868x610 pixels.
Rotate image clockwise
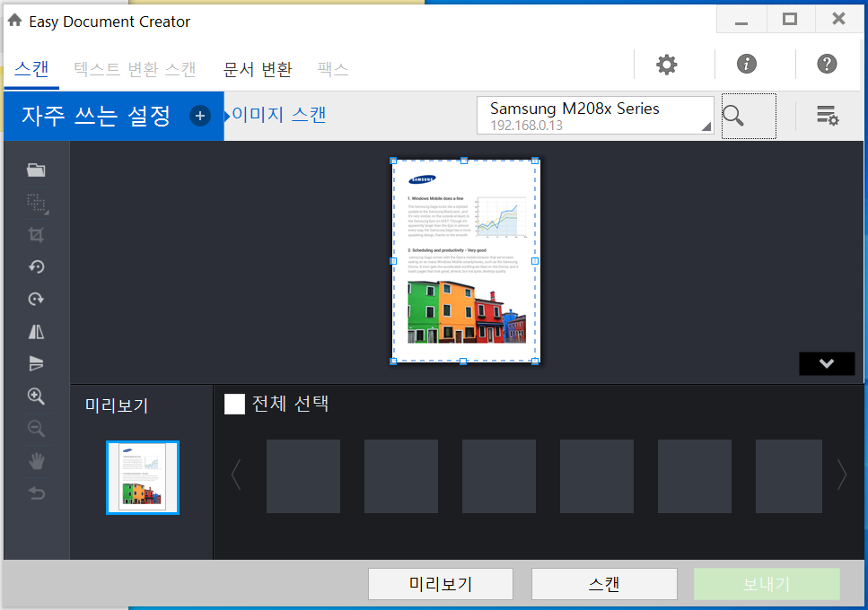[x=36, y=300]
